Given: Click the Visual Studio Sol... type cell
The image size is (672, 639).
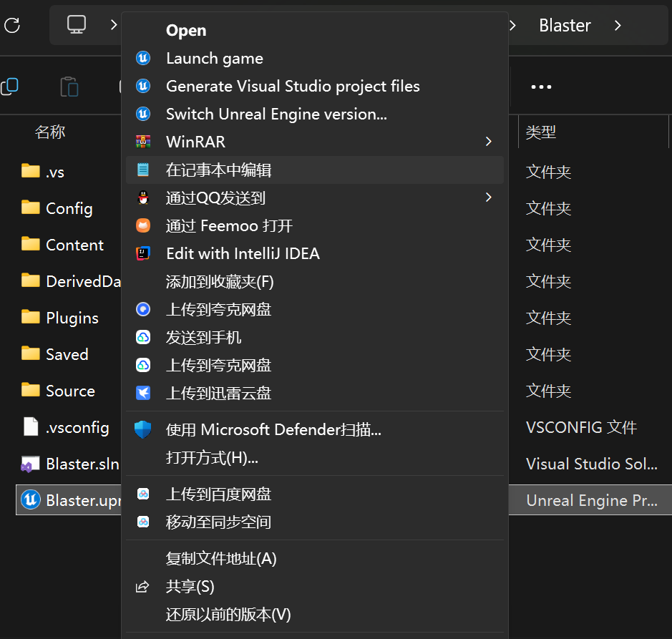Looking at the screenshot, I should [591, 464].
